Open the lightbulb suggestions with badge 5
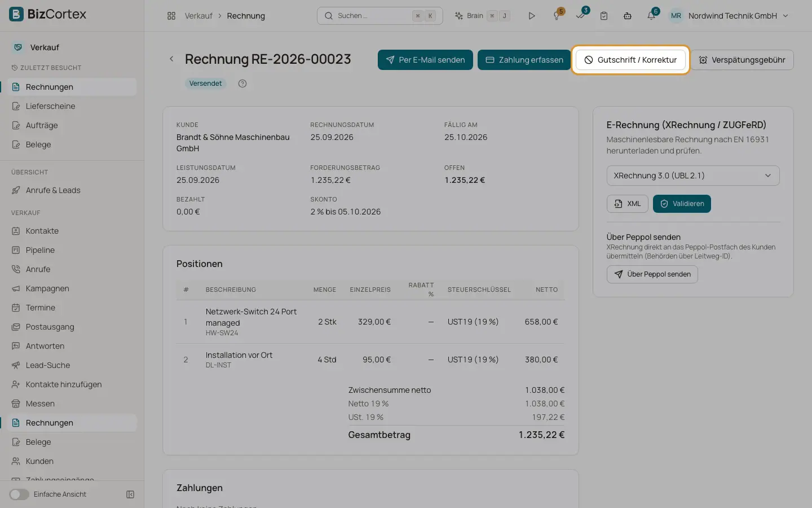This screenshot has width=812, height=508. [557, 16]
